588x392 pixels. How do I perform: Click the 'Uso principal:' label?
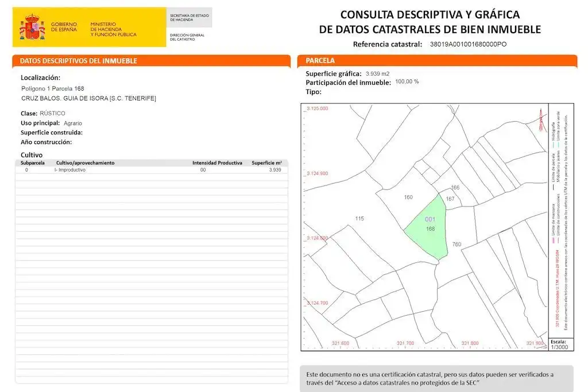[x=40, y=123]
